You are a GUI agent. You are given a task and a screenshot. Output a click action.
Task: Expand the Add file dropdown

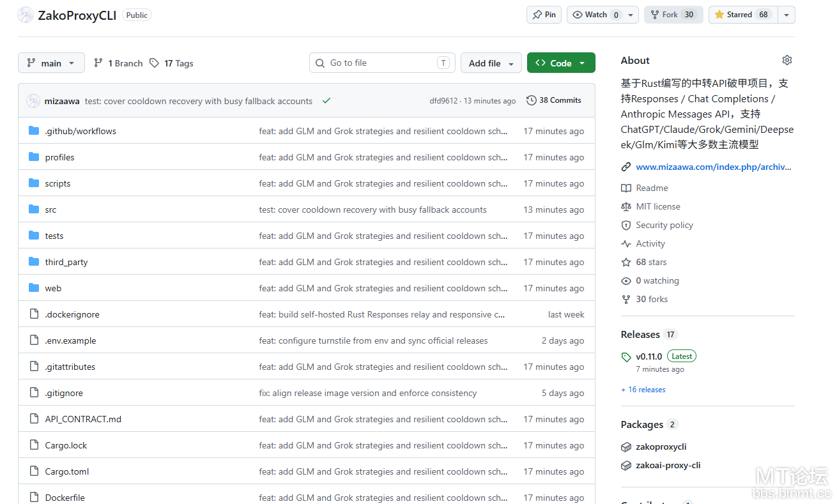point(491,63)
